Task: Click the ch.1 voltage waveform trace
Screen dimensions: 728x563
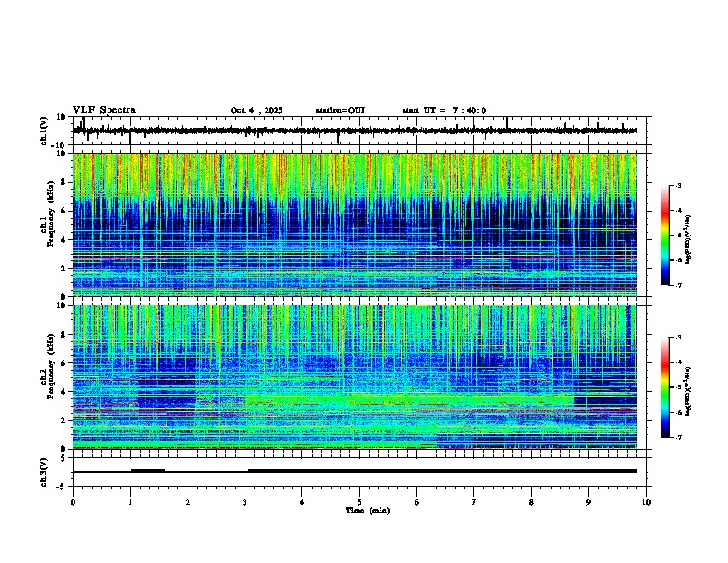Action: (355, 131)
